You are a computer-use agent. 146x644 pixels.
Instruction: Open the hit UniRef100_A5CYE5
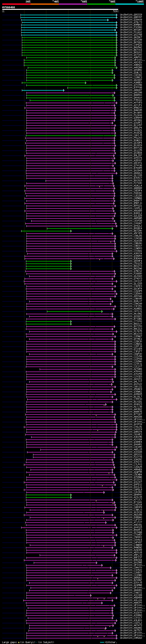[x=131, y=233]
